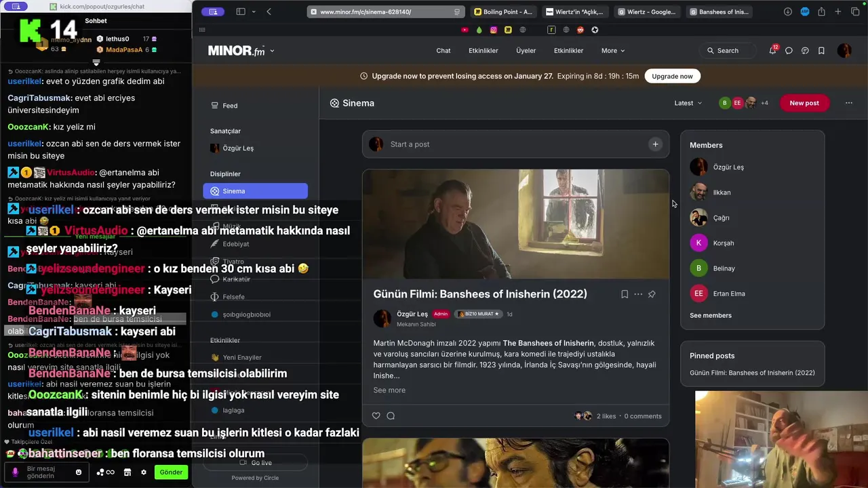This screenshot has width=868, height=488.
Task: Click the Go live button
Action: pos(256,463)
